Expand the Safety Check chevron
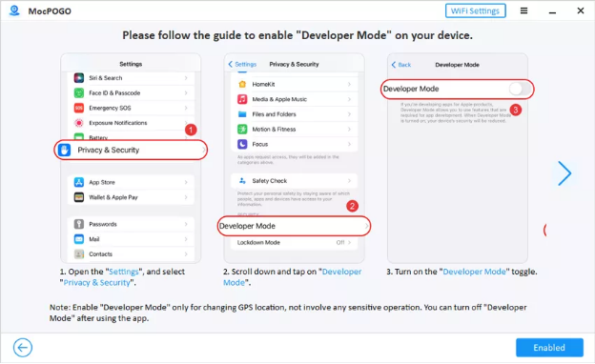 [349, 181]
